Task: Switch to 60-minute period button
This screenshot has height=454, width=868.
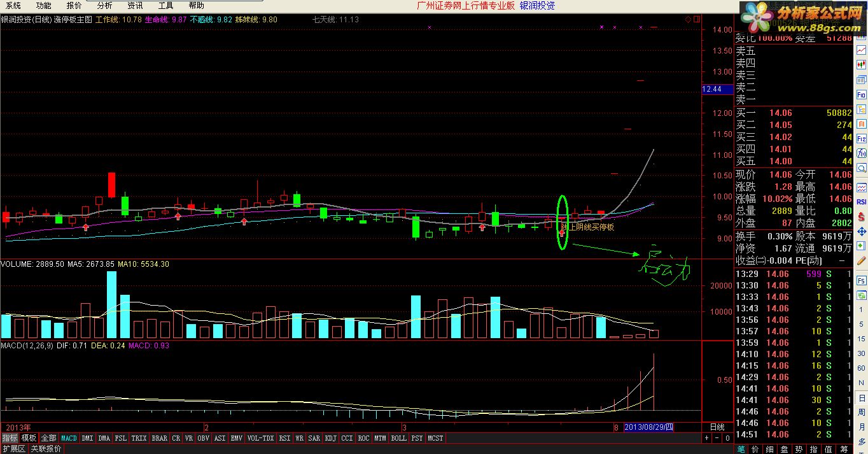Action: (x=862, y=367)
